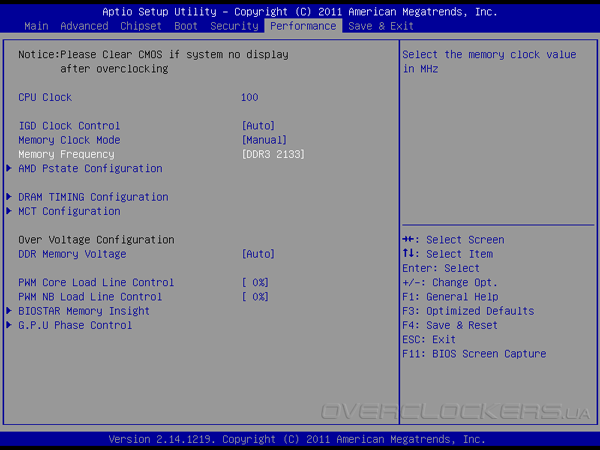Adjust PWM Core Load Line [0%] value
This screenshot has height=450, width=600.
[255, 283]
